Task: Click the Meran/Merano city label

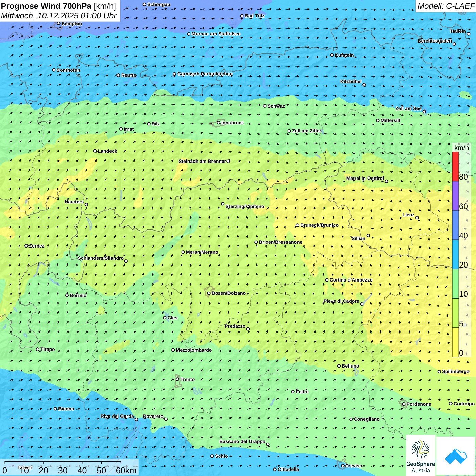Action: click(202, 252)
